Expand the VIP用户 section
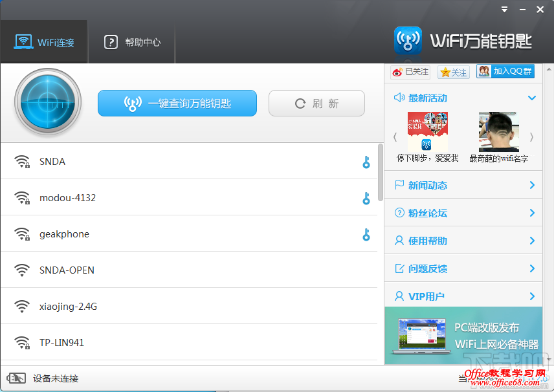The width and height of the screenshot is (554, 392). pos(463,296)
